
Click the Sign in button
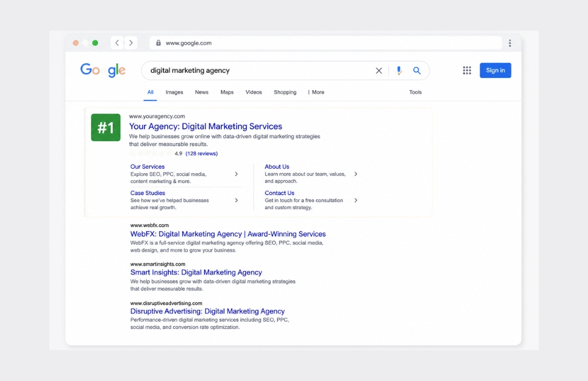pyautogui.click(x=496, y=70)
